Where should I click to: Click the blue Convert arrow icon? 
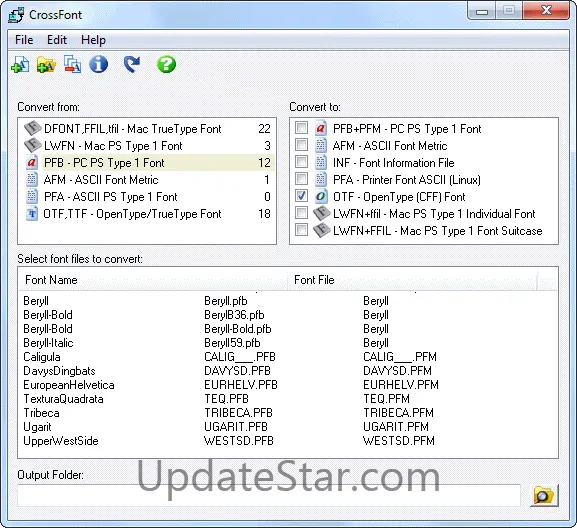point(132,65)
